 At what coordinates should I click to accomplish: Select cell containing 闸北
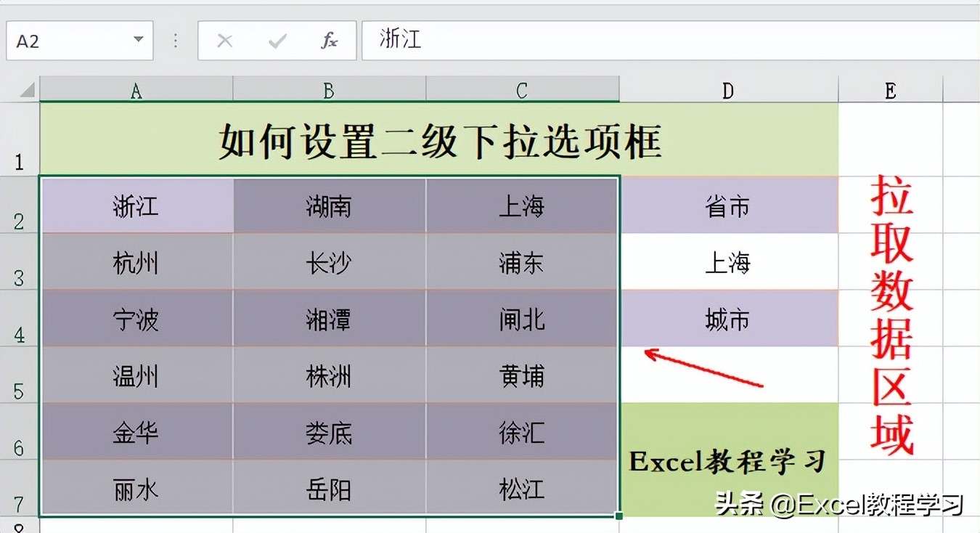point(522,318)
